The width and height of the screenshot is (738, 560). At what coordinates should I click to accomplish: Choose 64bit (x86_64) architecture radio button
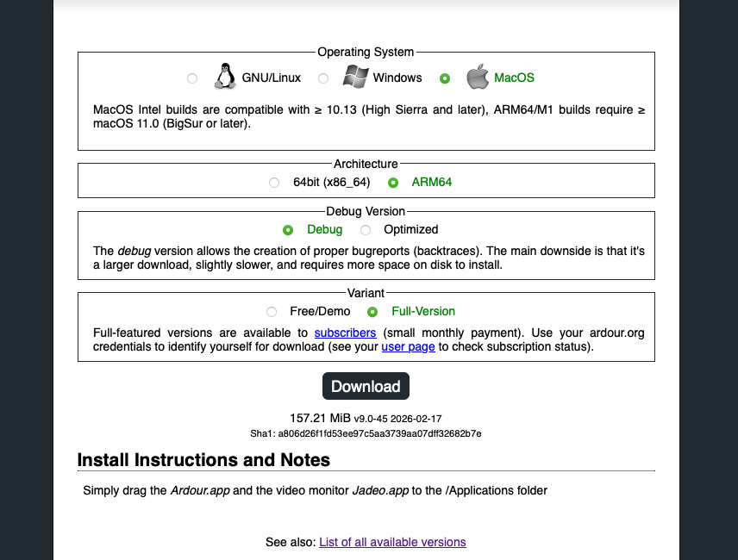274,183
